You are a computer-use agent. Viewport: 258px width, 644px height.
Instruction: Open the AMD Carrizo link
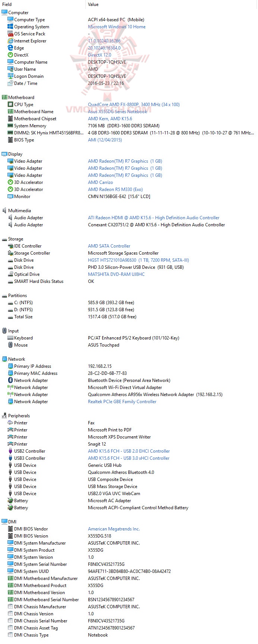(x=100, y=182)
